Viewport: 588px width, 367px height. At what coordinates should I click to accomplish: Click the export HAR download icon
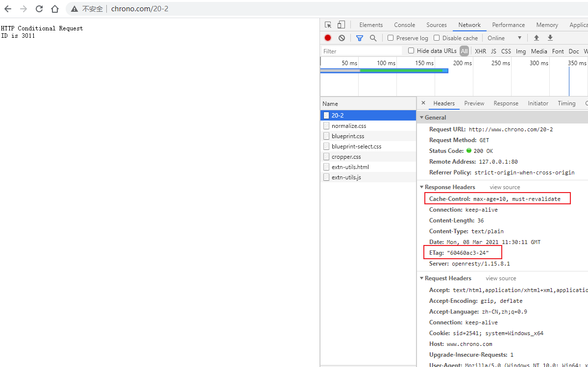click(550, 38)
